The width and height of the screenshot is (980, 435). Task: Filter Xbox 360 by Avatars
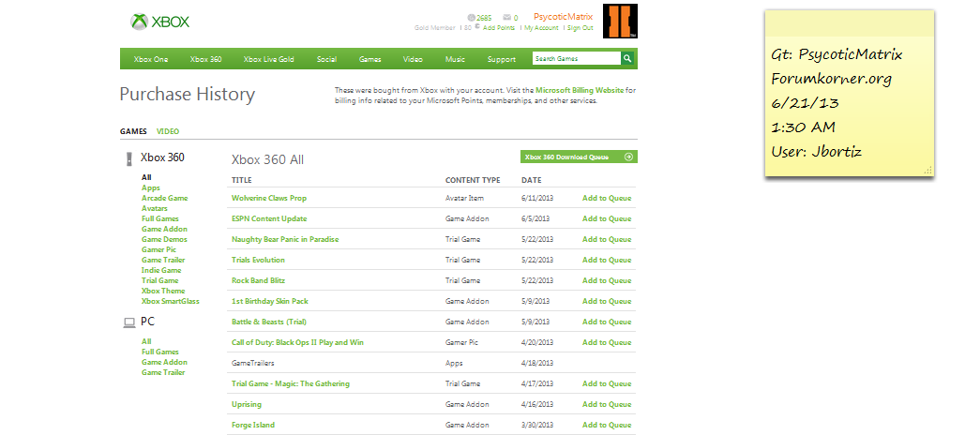[x=155, y=208]
